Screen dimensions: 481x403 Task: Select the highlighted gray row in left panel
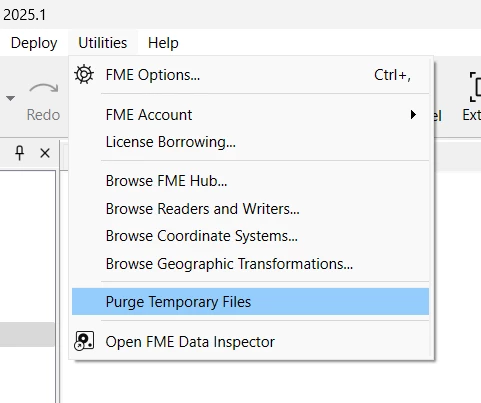[27, 334]
